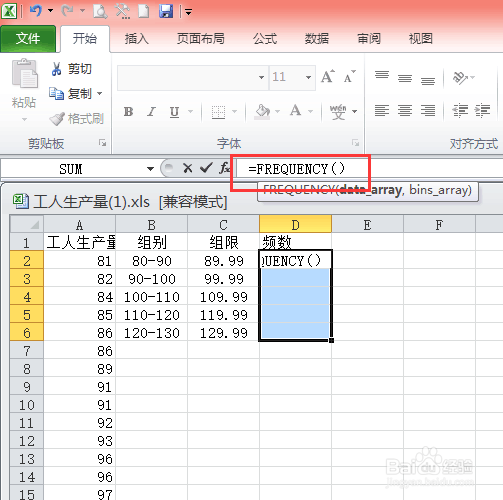Open the font name dropdown arrow
Screen dimensions: 503x500
click(262, 78)
